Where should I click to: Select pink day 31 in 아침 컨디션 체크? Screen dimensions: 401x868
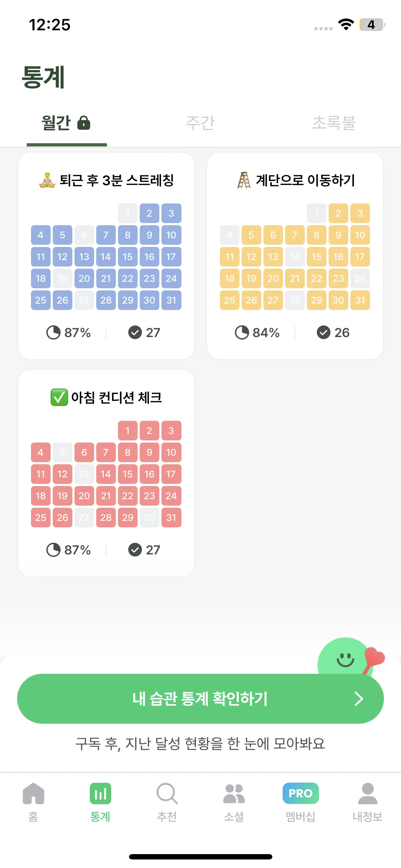171,517
